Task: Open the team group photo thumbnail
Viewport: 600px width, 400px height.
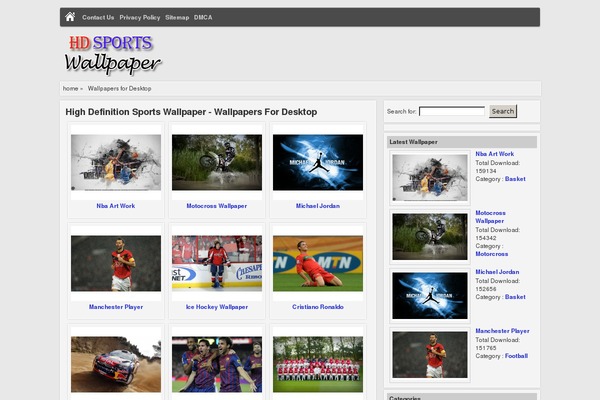Action: click(318, 364)
